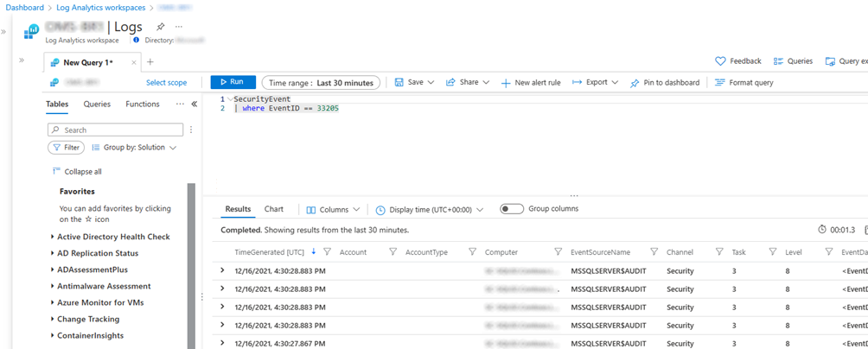Filter the TimeGenerated column
Viewport: 868px width, 349px height.
327,251
